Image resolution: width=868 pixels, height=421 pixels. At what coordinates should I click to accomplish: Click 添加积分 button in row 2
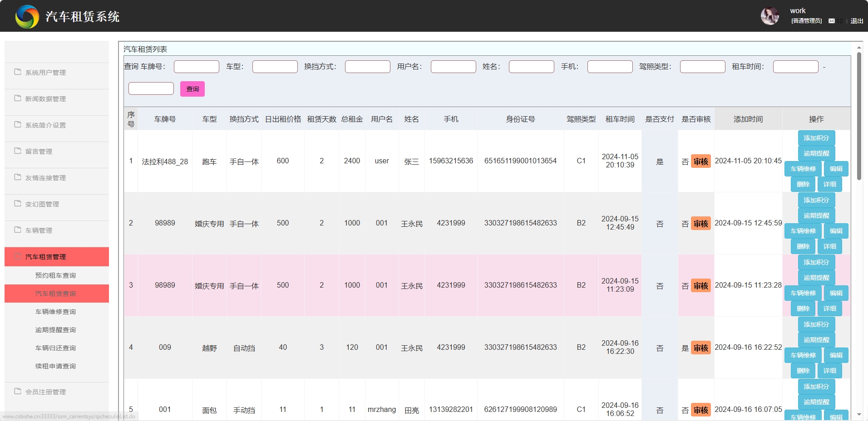click(816, 200)
